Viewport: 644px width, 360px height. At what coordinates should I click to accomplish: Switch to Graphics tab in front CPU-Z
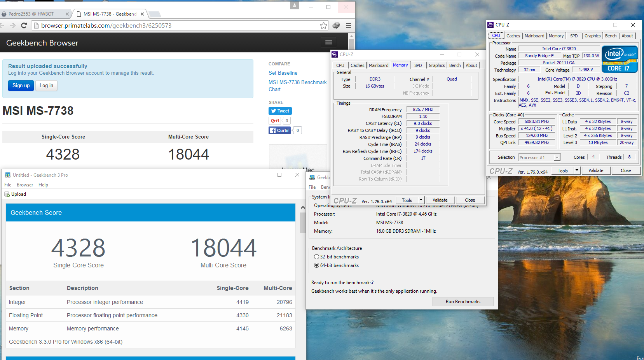pyautogui.click(x=592, y=36)
